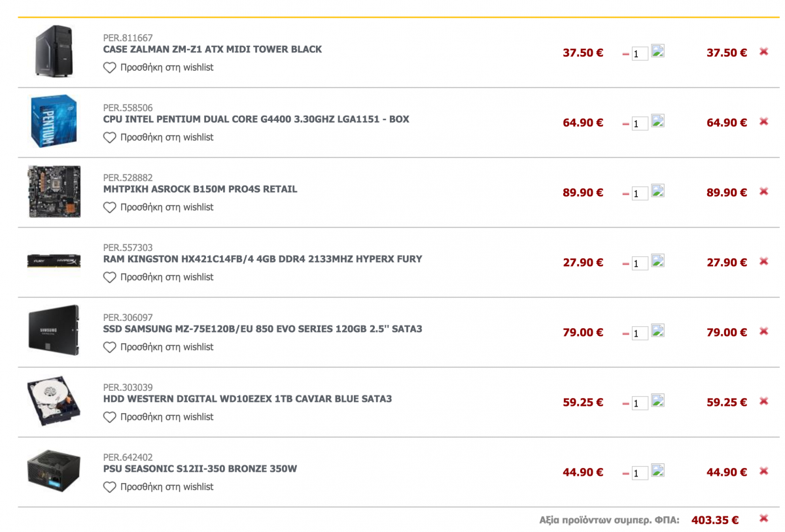Viewport: 785px width, 532px height.
Task: Click the plus image next to CPU quantity
Action: [x=658, y=121]
